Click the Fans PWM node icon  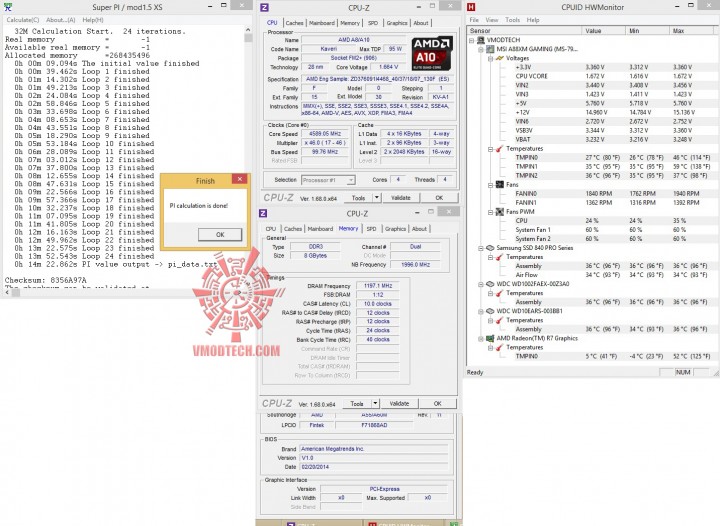click(x=500, y=212)
